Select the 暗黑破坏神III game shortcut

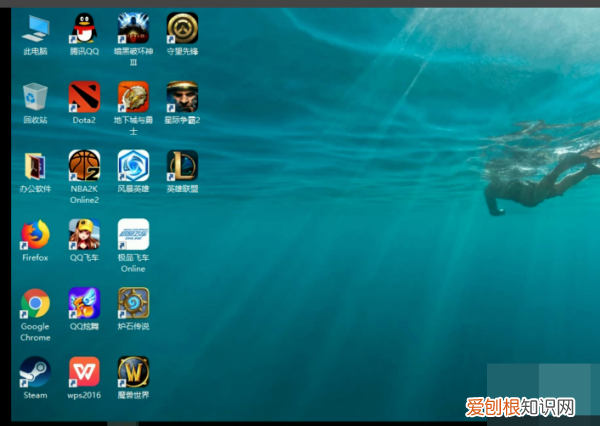(x=133, y=29)
